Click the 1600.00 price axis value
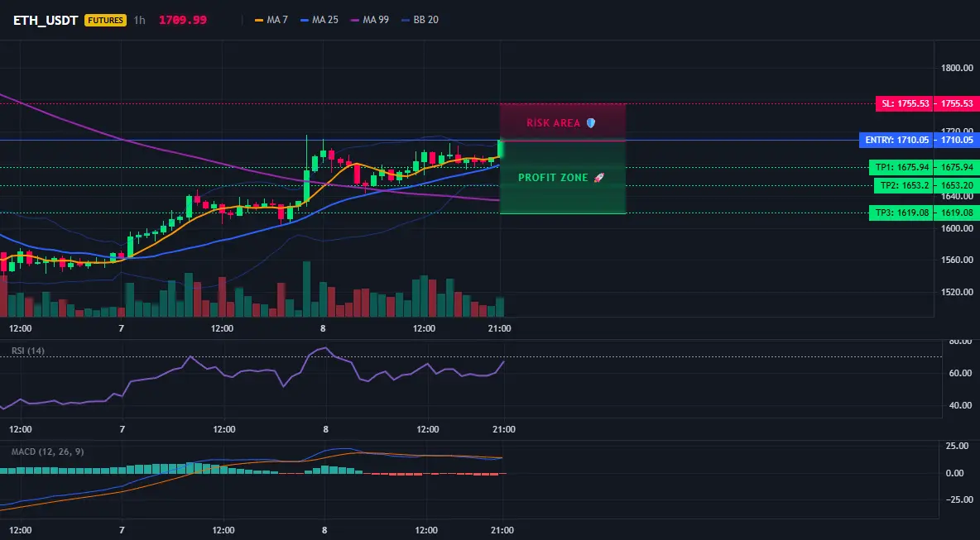This screenshot has width=980, height=540. pos(957,228)
